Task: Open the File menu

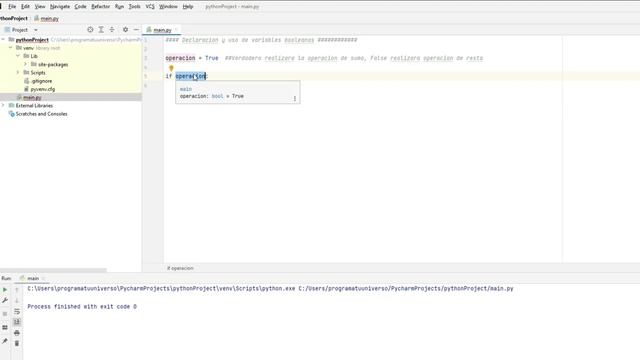Action: (x=12, y=7)
